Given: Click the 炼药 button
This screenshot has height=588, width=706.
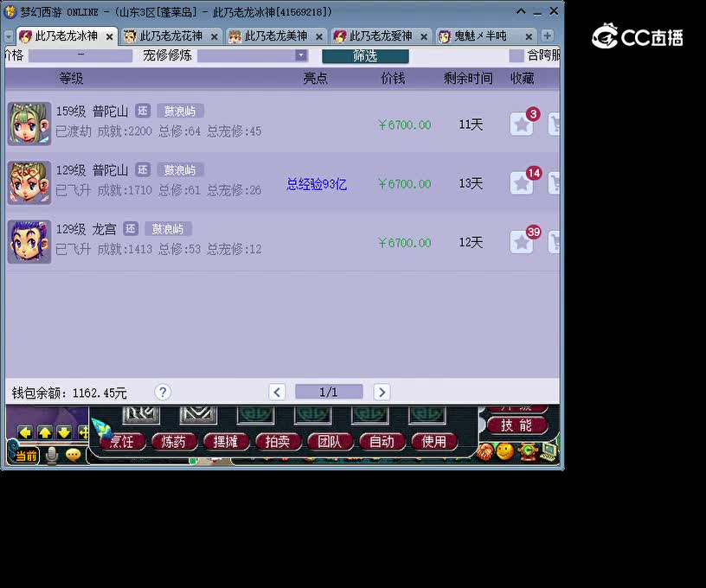Looking at the screenshot, I should point(174,442).
